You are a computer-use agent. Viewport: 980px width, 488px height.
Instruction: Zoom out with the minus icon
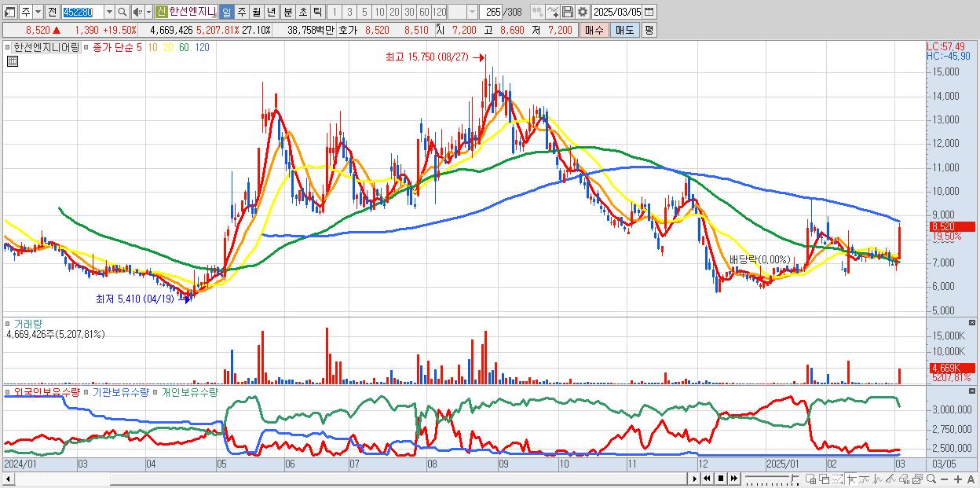click(944, 479)
